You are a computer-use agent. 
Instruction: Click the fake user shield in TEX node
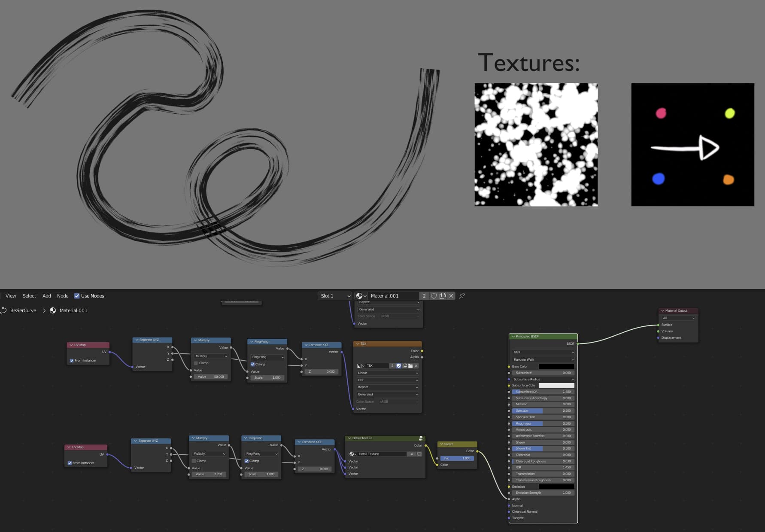click(399, 366)
